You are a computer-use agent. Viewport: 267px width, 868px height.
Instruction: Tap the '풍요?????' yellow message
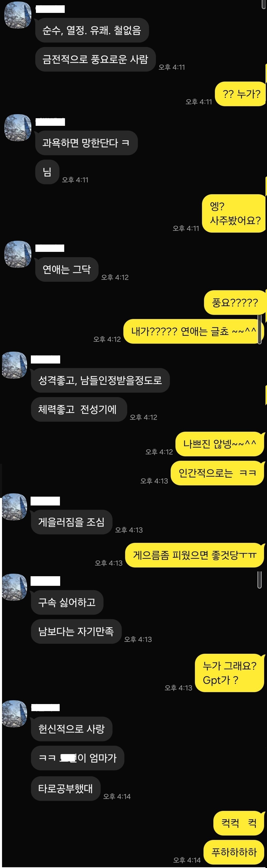[235, 303]
